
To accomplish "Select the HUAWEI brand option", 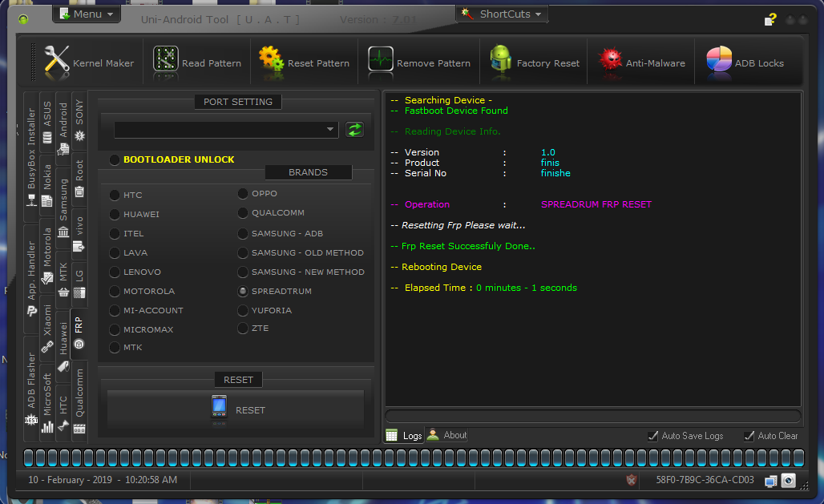I will coord(135,215).
